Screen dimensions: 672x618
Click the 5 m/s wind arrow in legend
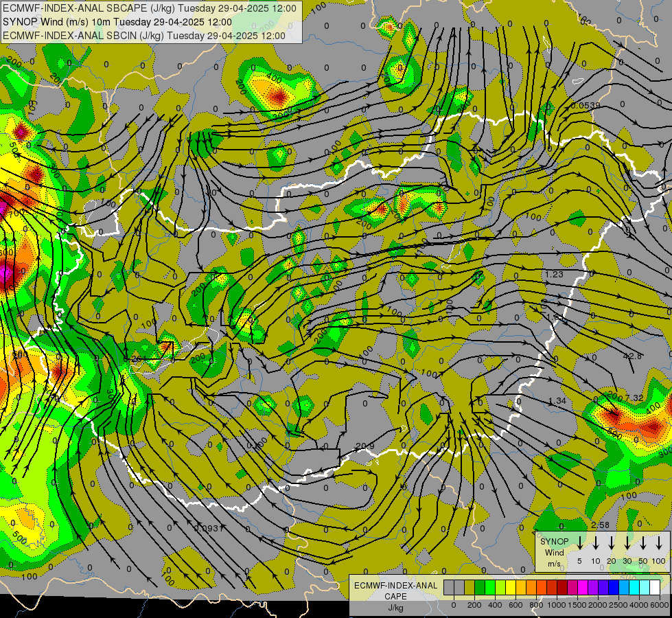580,543
